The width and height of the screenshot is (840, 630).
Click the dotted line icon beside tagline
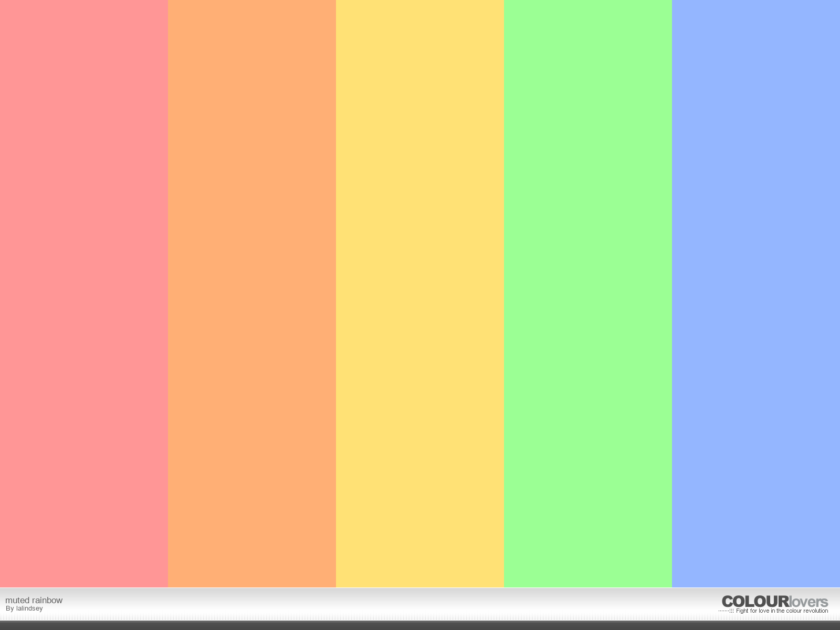point(726,611)
